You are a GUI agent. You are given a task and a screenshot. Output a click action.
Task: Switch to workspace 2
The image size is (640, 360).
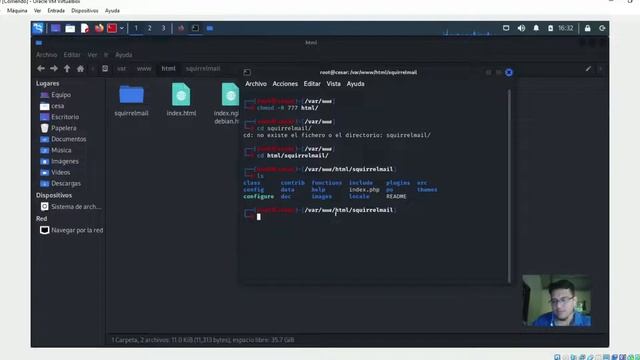pyautogui.click(x=149, y=28)
